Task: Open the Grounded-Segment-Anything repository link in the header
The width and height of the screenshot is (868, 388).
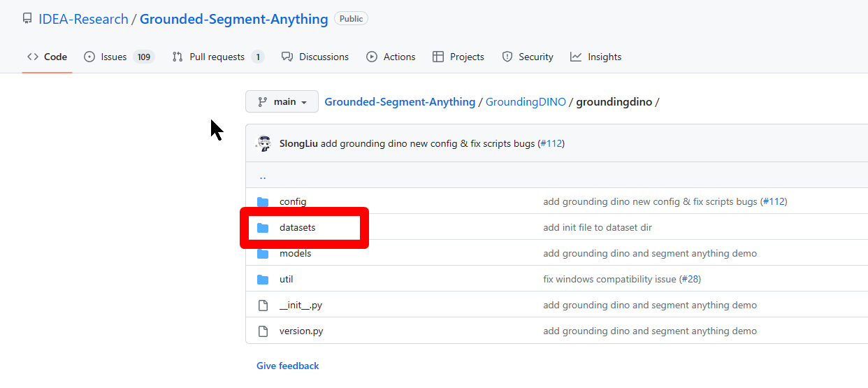Action: [234, 19]
